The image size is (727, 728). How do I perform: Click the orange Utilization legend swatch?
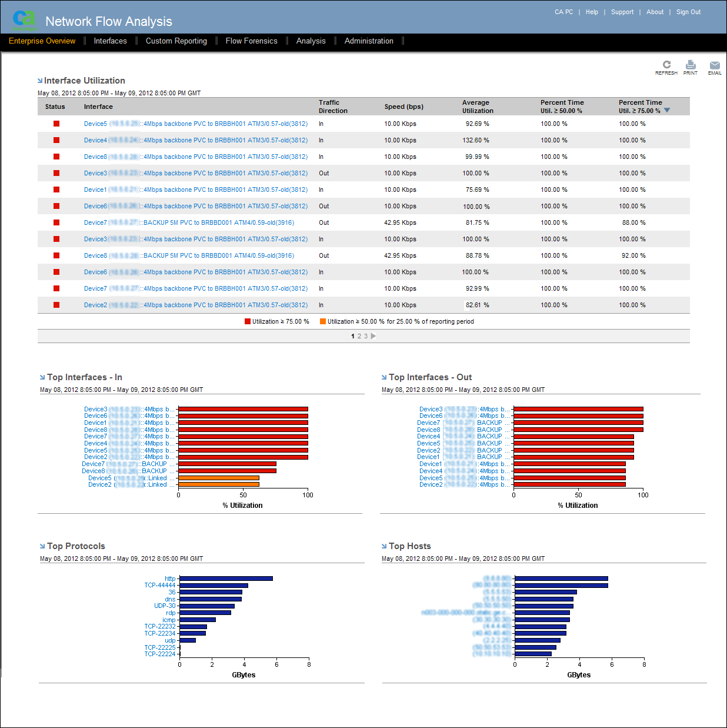tap(322, 321)
